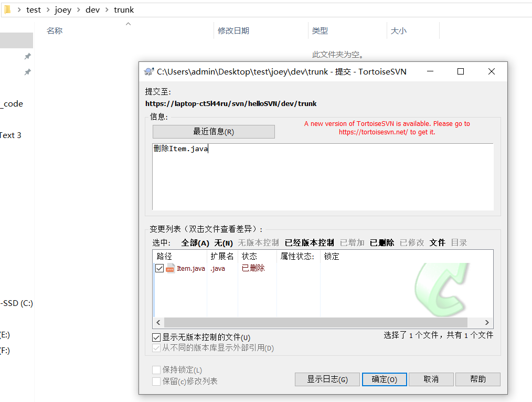Expand chevron after joey in breadcrumb
The image size is (532, 402).
pos(78,10)
